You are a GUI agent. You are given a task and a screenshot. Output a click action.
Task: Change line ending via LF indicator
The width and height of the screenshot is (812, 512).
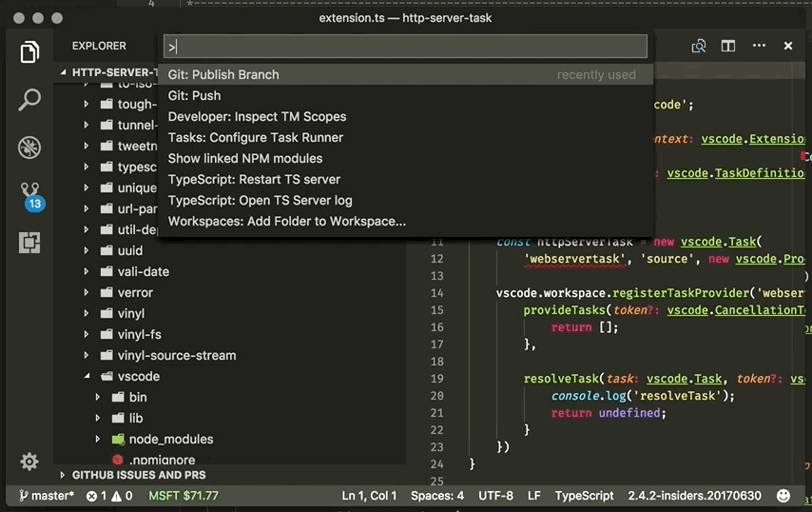point(534,496)
